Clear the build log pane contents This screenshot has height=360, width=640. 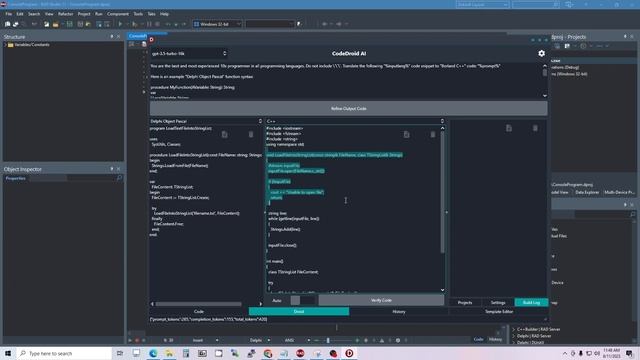[535, 128]
